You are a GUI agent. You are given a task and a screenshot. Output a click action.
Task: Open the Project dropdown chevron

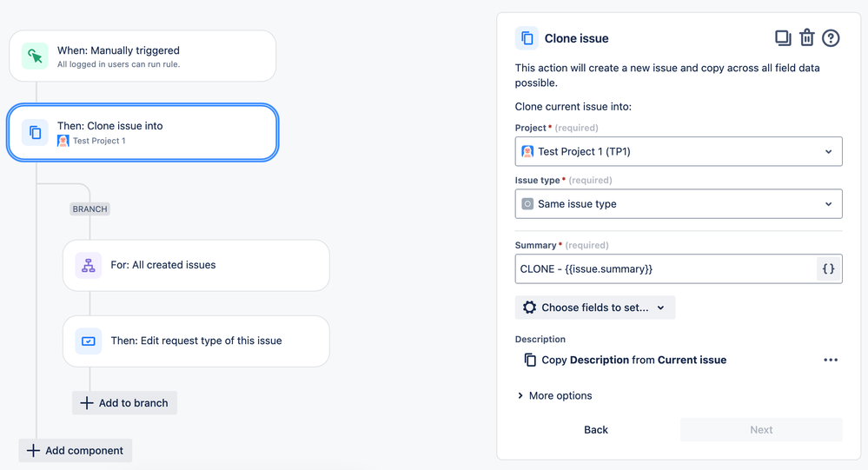tap(828, 152)
